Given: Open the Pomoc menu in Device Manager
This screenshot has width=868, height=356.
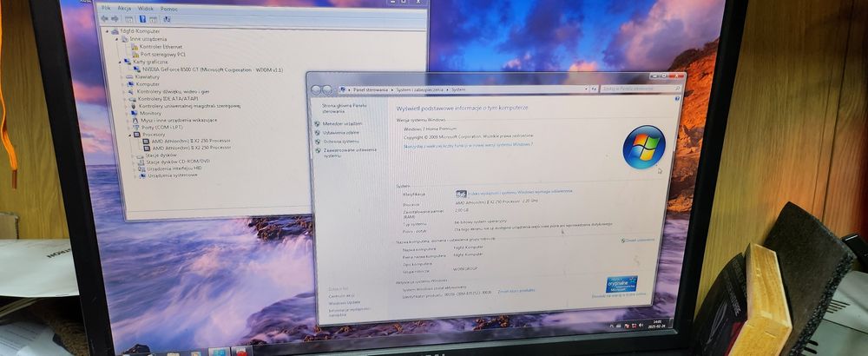Looking at the screenshot, I should pyautogui.click(x=169, y=9).
